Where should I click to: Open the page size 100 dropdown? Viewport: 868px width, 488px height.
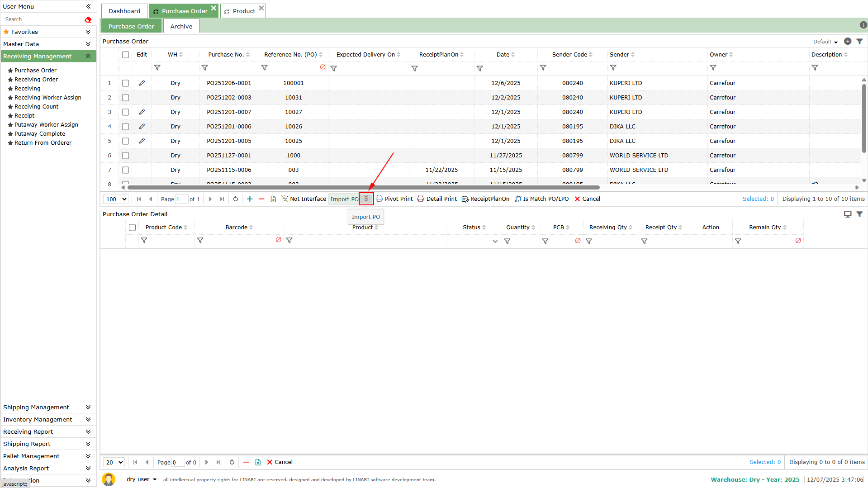tap(116, 199)
